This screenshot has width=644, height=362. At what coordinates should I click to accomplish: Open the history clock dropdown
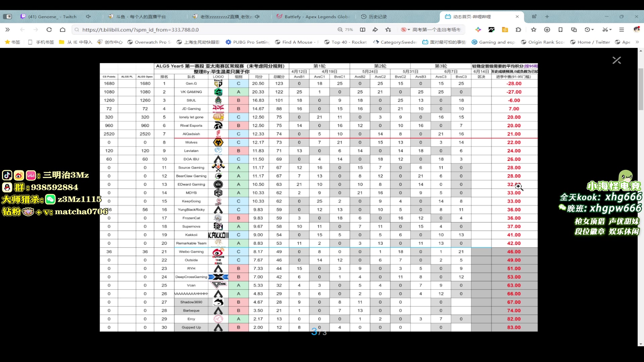[x=589, y=29]
